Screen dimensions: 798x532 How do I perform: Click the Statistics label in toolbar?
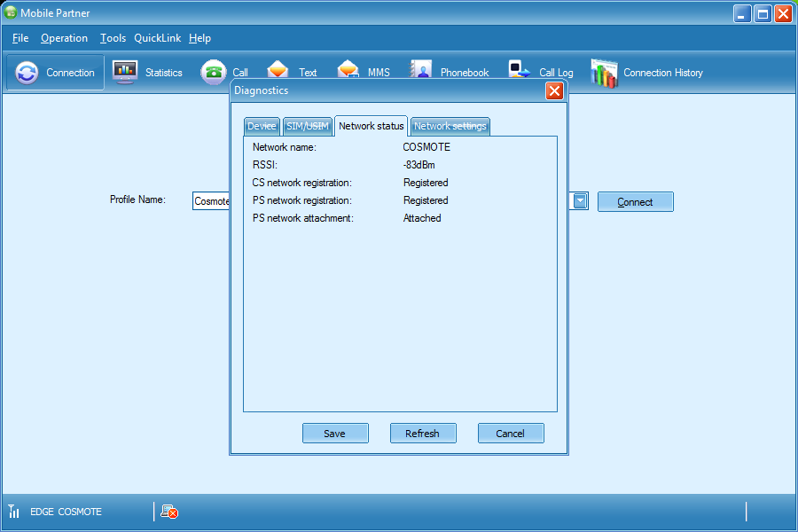(163, 73)
